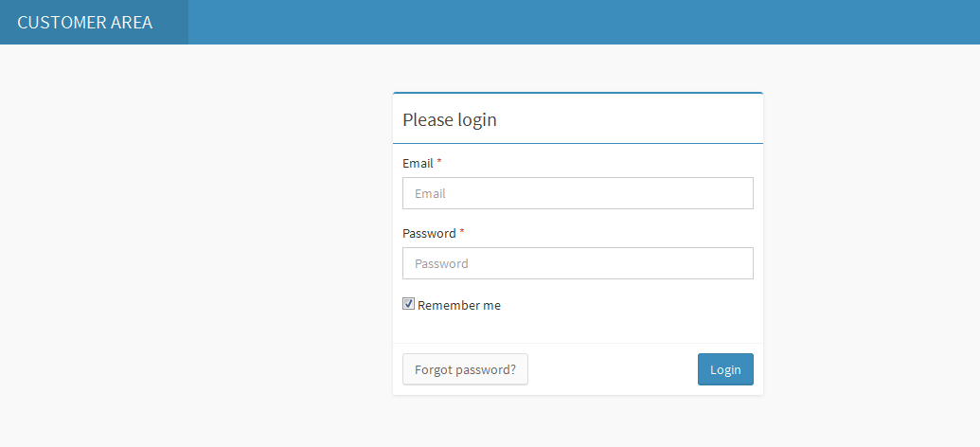Screen dimensions: 980x447
Task: Click the word CUSTOMER in the header
Action: 62,23
